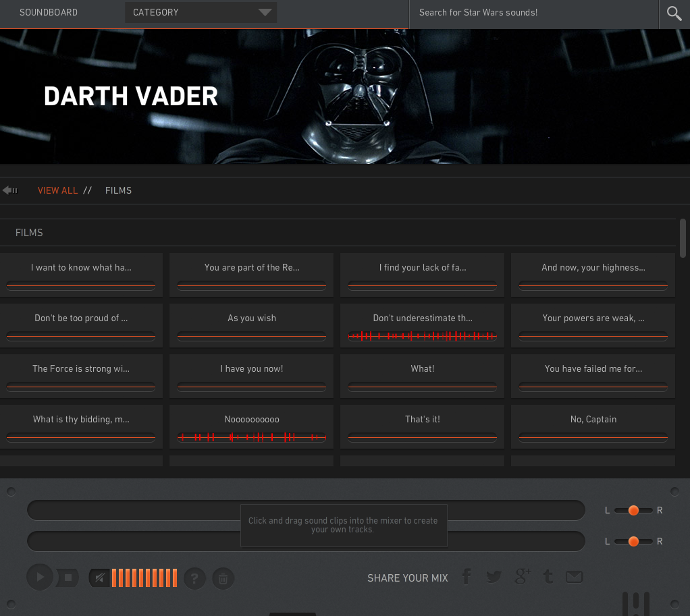Play the "Noooooooooo" clip
The image size is (690, 616).
[252, 426]
